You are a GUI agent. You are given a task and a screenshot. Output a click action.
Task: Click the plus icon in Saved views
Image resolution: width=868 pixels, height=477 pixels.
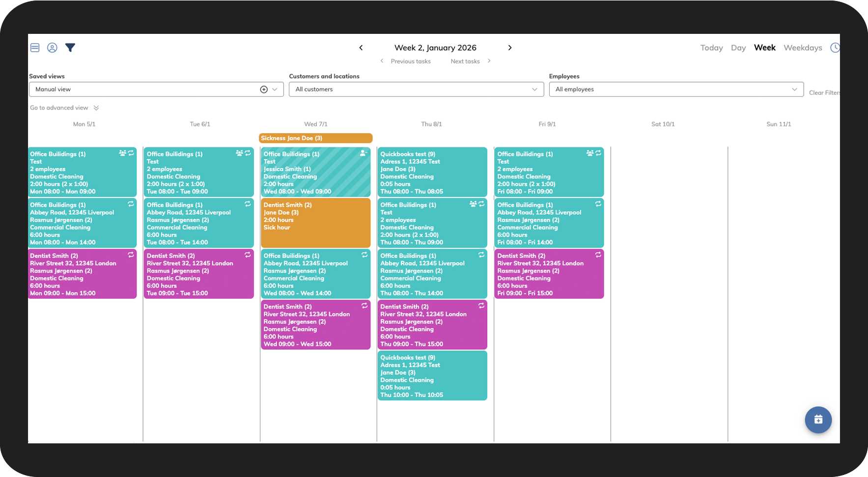tap(264, 89)
